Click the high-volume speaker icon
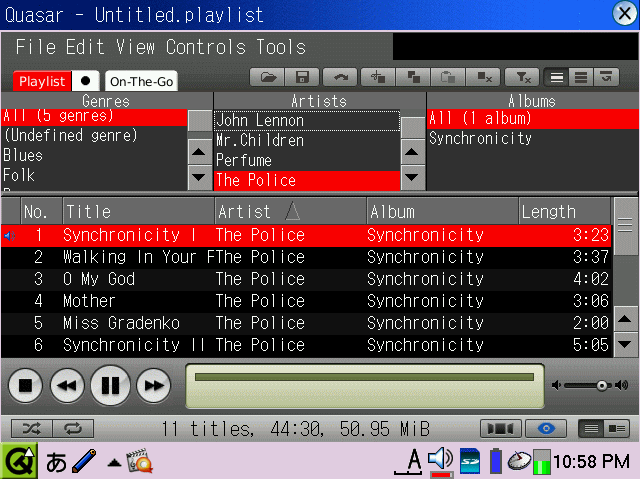This screenshot has width=640, height=479. pyautogui.click(x=621, y=385)
